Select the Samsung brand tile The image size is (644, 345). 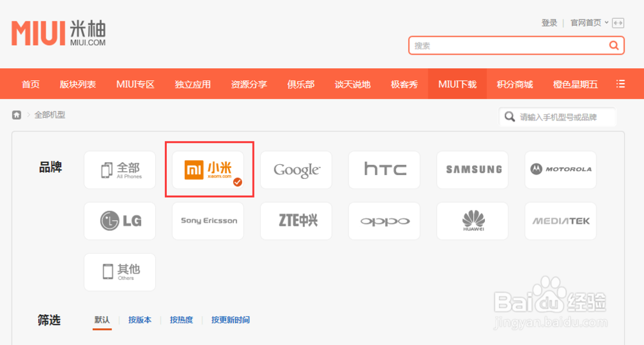pyautogui.click(x=472, y=170)
